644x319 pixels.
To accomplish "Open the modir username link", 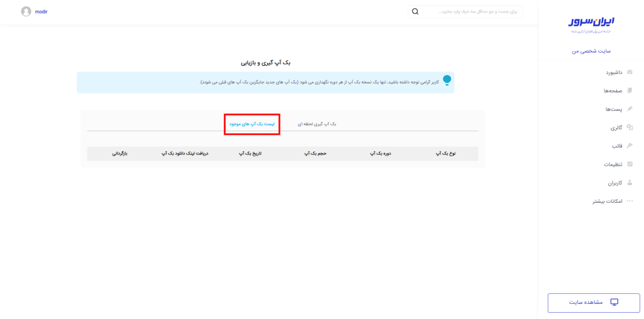I will coord(41,11).
